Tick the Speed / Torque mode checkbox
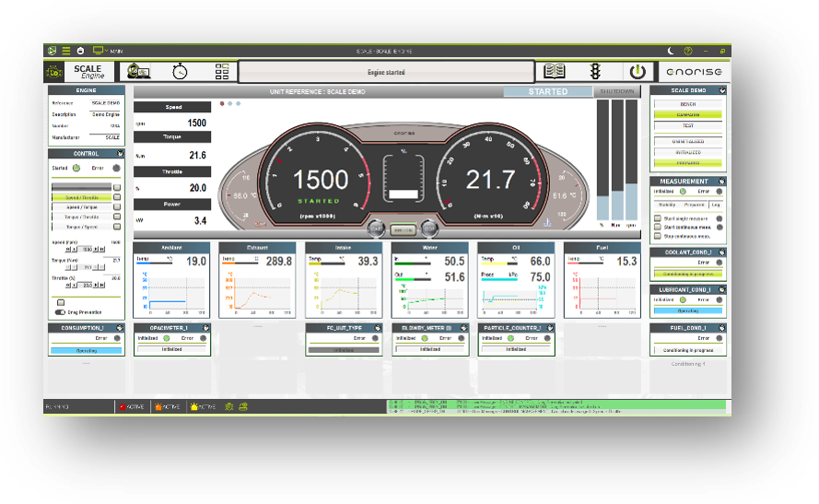 tap(117, 206)
